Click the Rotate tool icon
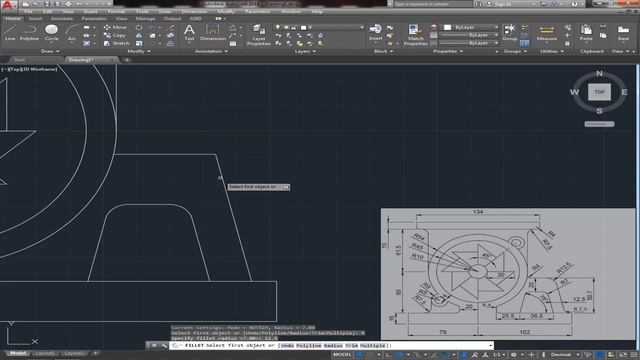Viewport: 640px width, 360px height. (139, 27)
